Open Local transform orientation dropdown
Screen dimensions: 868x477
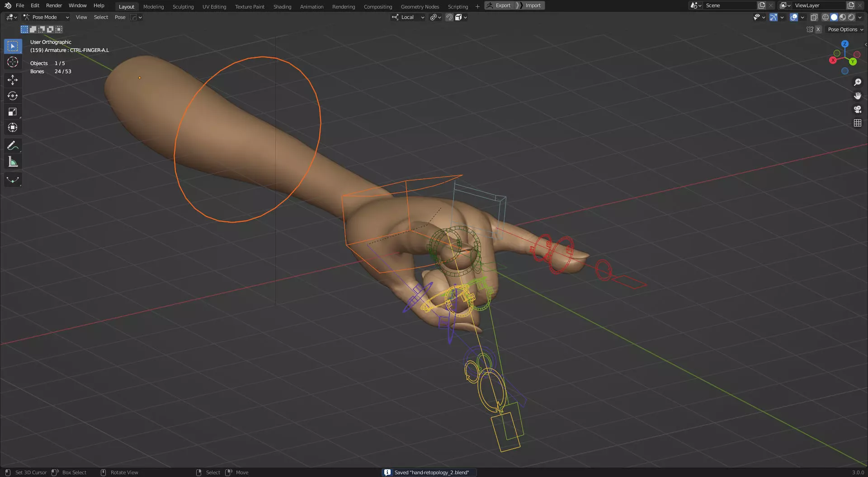tap(408, 17)
